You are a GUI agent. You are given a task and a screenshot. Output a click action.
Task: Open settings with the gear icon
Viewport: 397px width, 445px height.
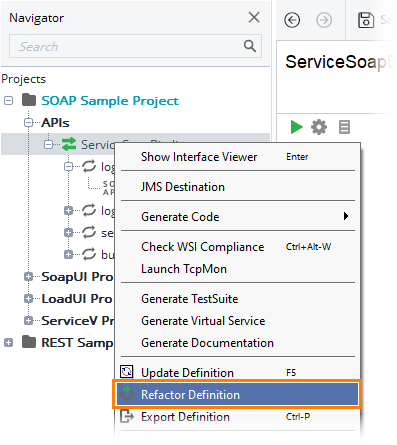click(319, 127)
